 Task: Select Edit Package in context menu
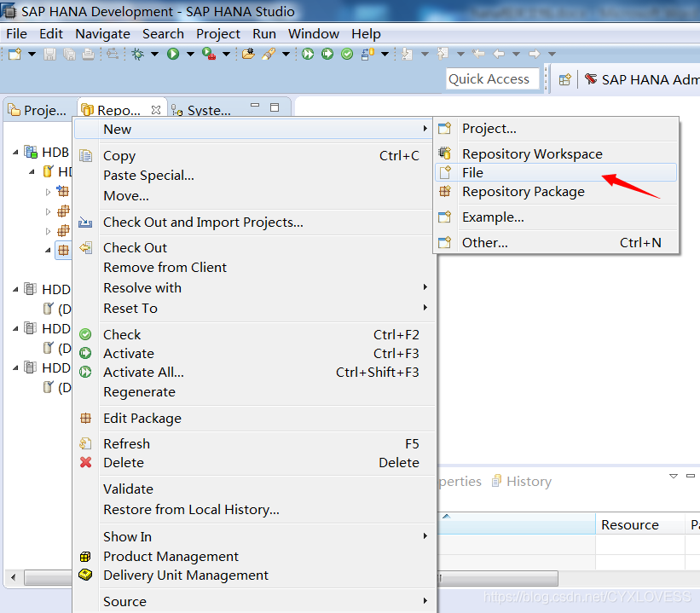(x=254, y=419)
